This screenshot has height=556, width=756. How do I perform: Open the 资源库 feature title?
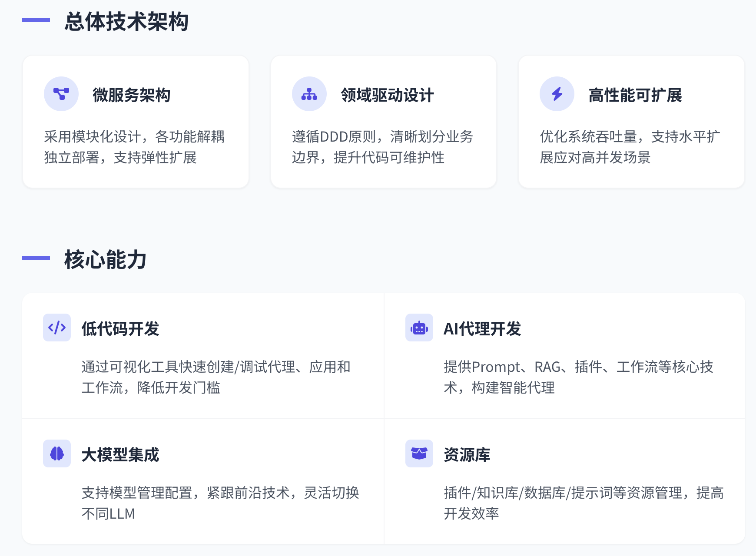click(x=467, y=455)
